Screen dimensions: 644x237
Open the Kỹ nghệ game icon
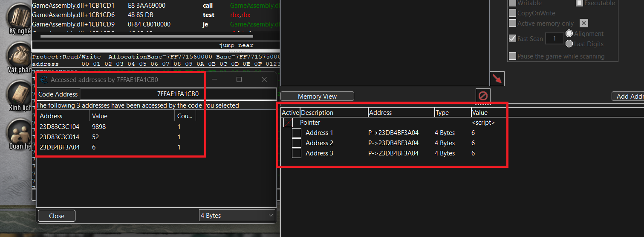(x=18, y=16)
